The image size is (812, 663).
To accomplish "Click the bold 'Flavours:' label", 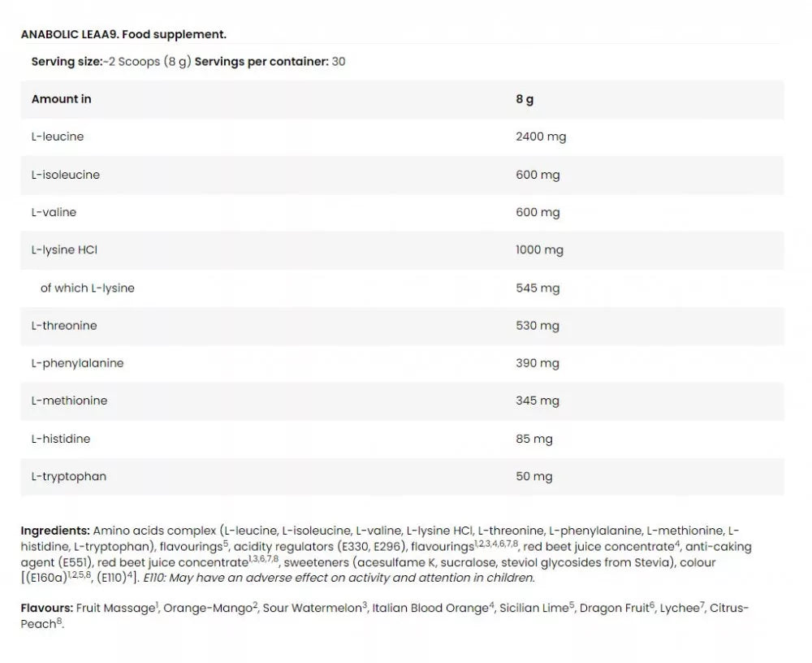I will click(x=46, y=608).
